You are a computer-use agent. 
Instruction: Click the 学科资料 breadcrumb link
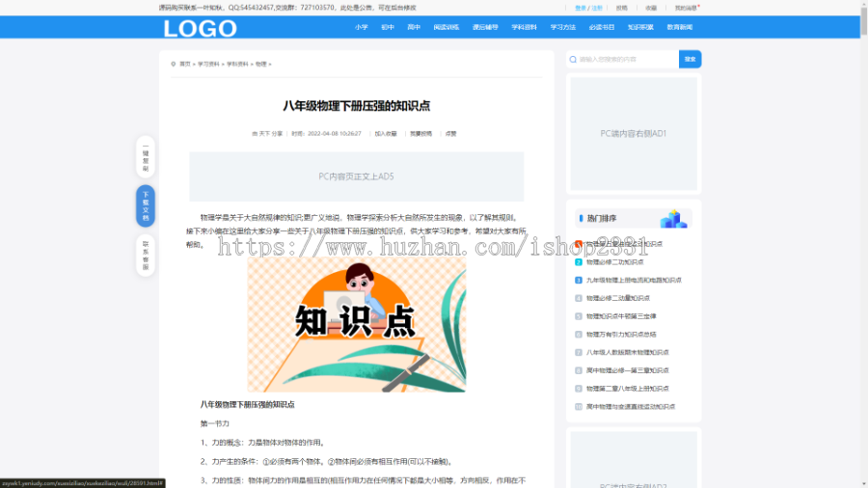tap(237, 65)
